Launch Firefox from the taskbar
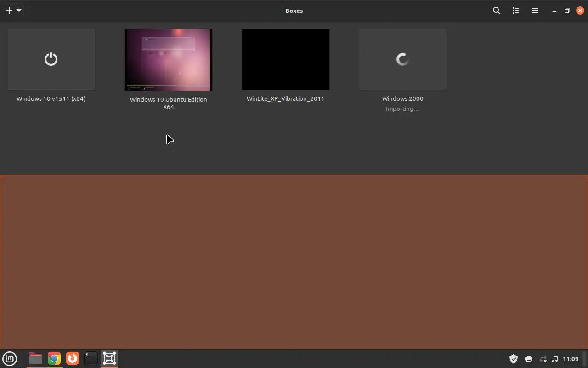The width and height of the screenshot is (588, 368). coord(73,358)
